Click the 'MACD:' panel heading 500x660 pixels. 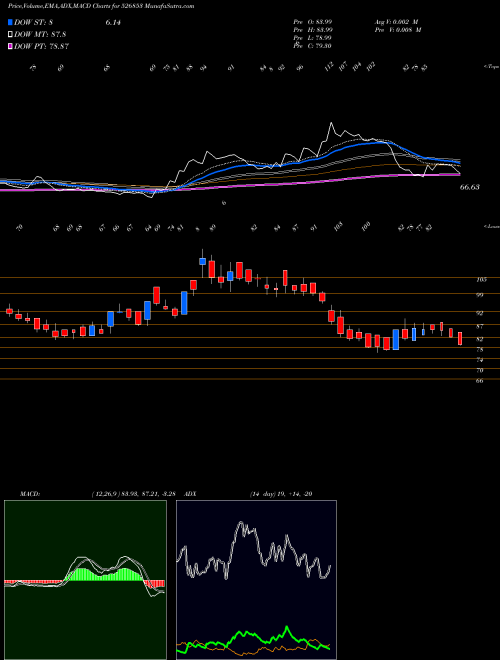[29, 494]
